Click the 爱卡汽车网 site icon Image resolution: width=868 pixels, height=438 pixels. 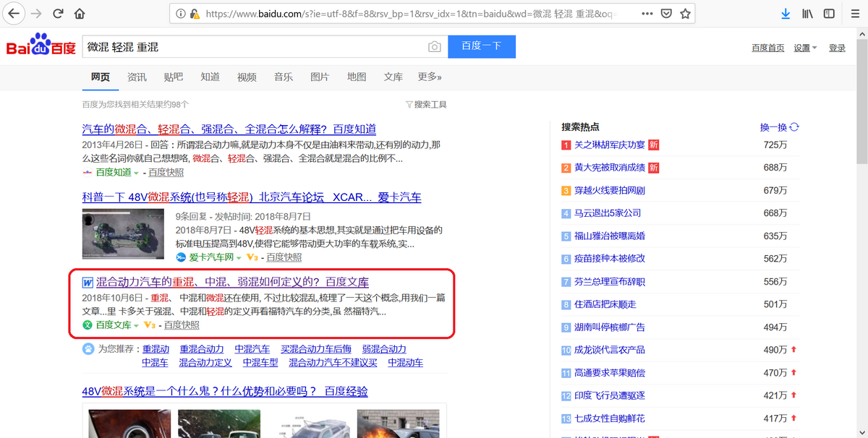181,257
